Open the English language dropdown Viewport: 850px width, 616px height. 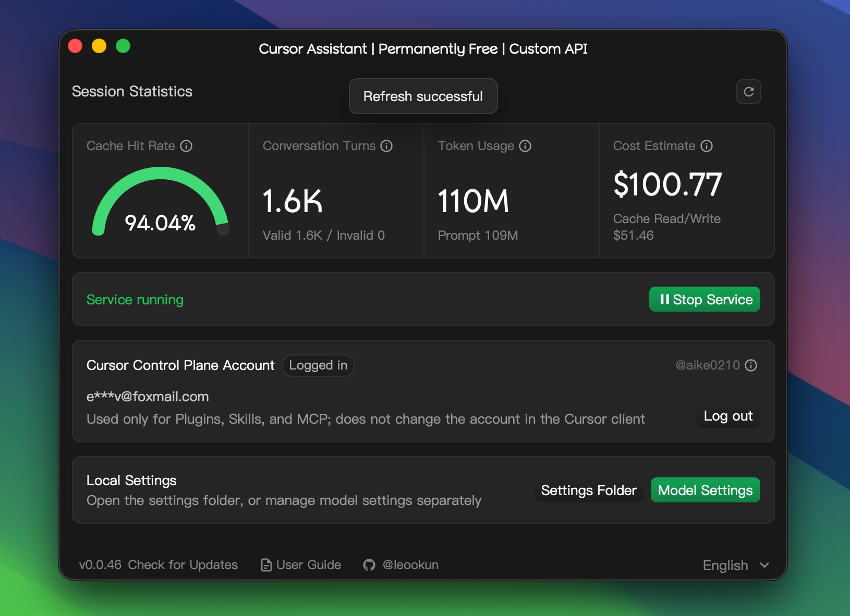click(736, 565)
